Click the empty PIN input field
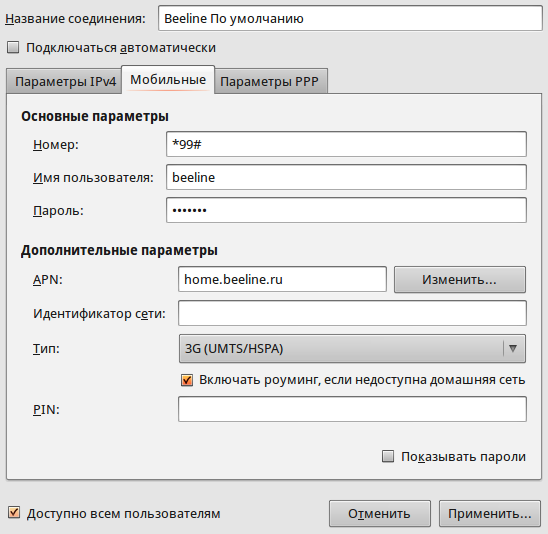Viewport: 548px width, 534px height. pyautogui.click(x=352, y=409)
